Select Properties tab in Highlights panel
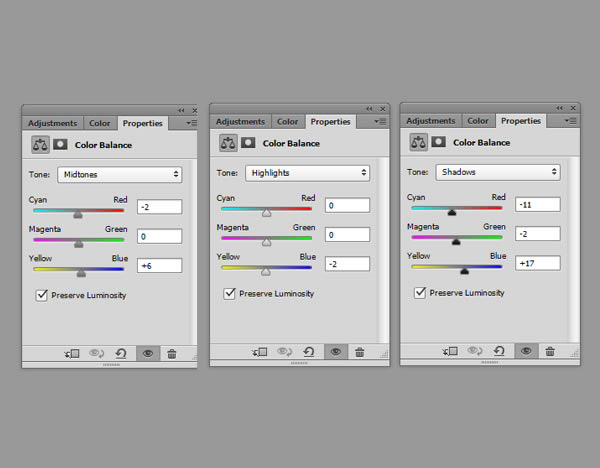This screenshot has height=468, width=600. click(331, 122)
